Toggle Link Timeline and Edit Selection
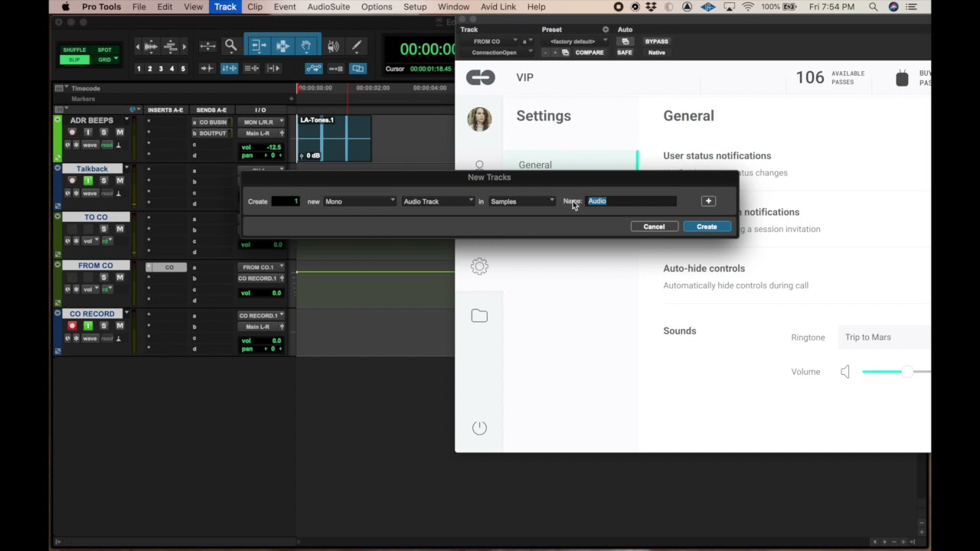The height and width of the screenshot is (551, 980). (x=229, y=69)
